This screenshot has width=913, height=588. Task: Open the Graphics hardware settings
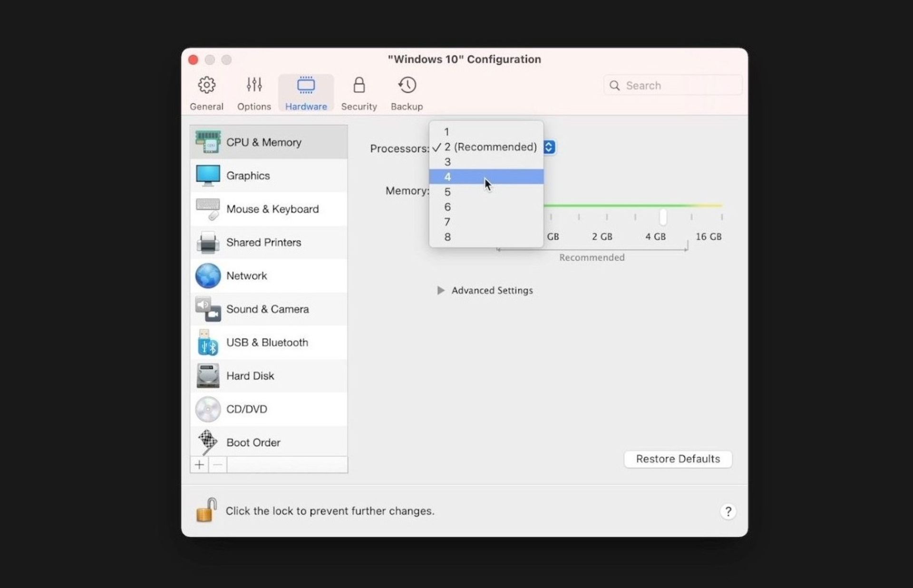tap(248, 175)
